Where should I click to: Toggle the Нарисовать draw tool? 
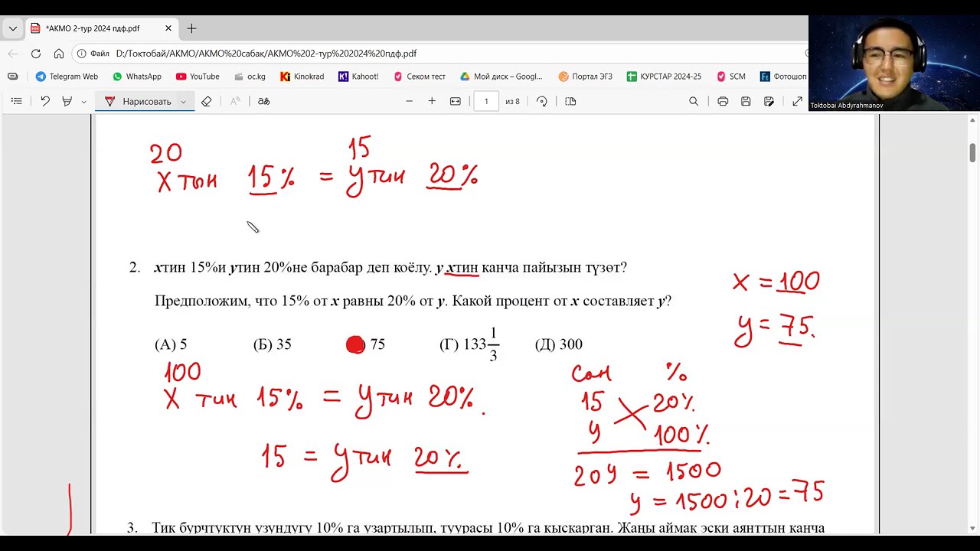pos(138,101)
